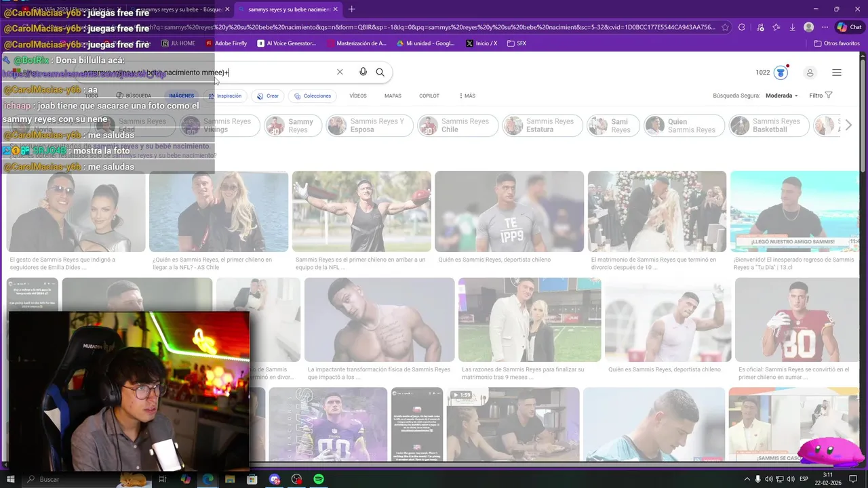Viewport: 868px width, 488px height.
Task: Open the Filtro filter funnel
Action: pyautogui.click(x=821, y=96)
